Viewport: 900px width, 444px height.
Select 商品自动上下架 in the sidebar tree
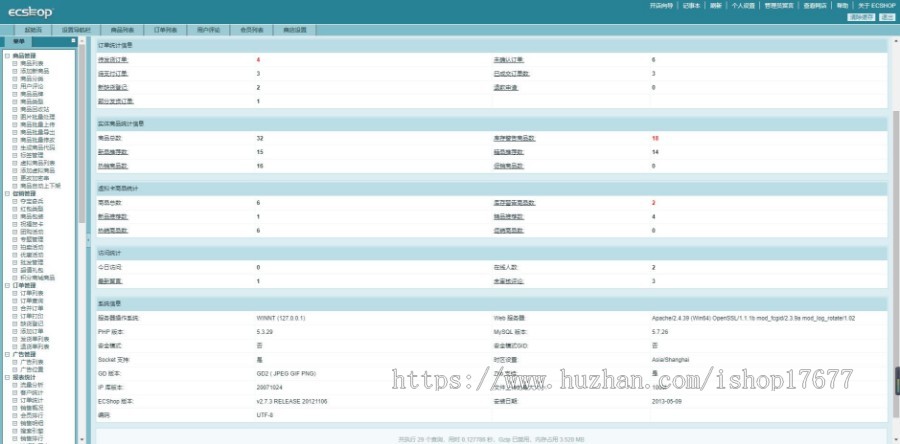[40, 186]
